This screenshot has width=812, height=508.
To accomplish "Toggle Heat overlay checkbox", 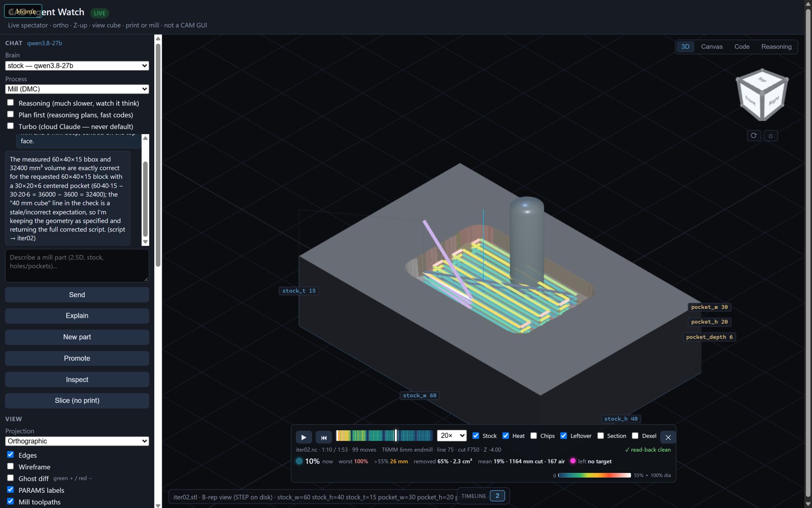I will tap(505, 435).
